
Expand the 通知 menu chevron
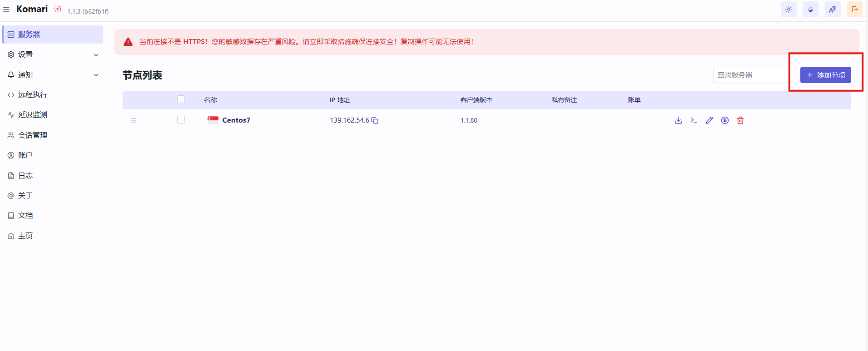click(x=96, y=75)
